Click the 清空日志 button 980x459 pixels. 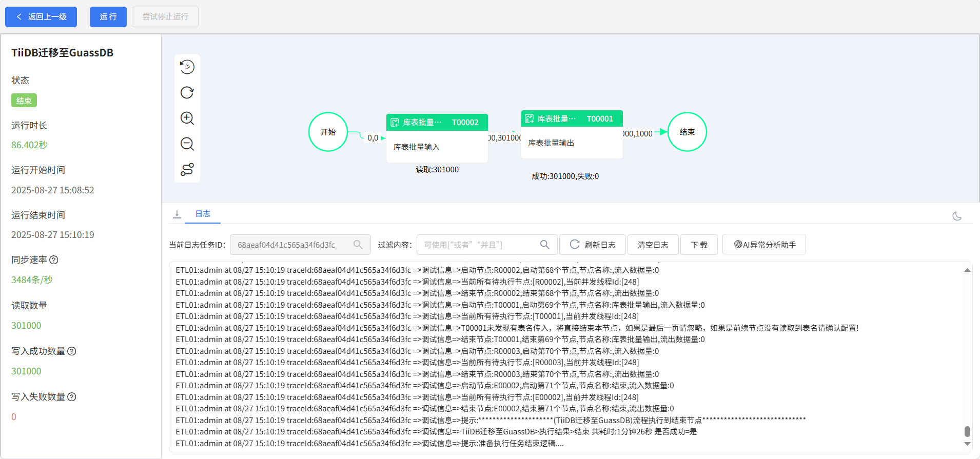click(x=653, y=245)
